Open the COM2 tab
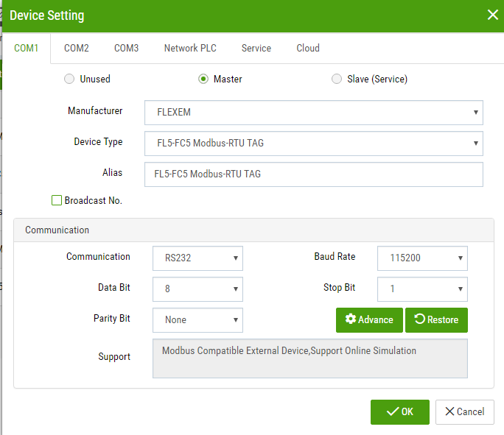 pos(76,48)
